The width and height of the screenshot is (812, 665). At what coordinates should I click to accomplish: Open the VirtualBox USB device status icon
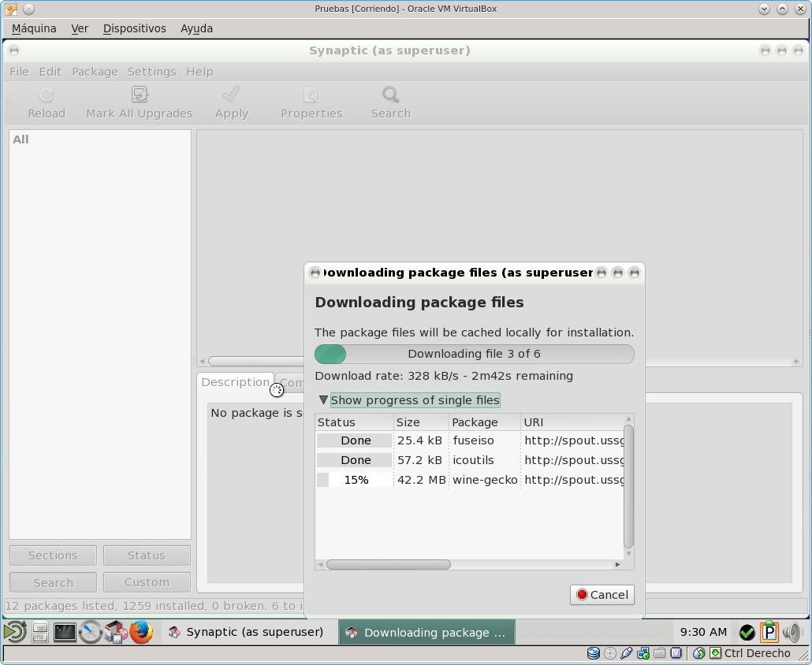(x=627, y=653)
